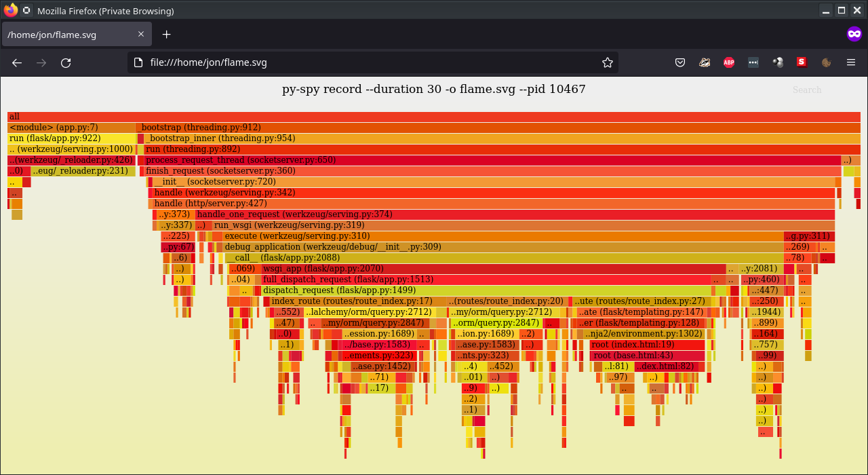Close the flame.svg tab
Screen dimensions: 868x475
pos(141,35)
